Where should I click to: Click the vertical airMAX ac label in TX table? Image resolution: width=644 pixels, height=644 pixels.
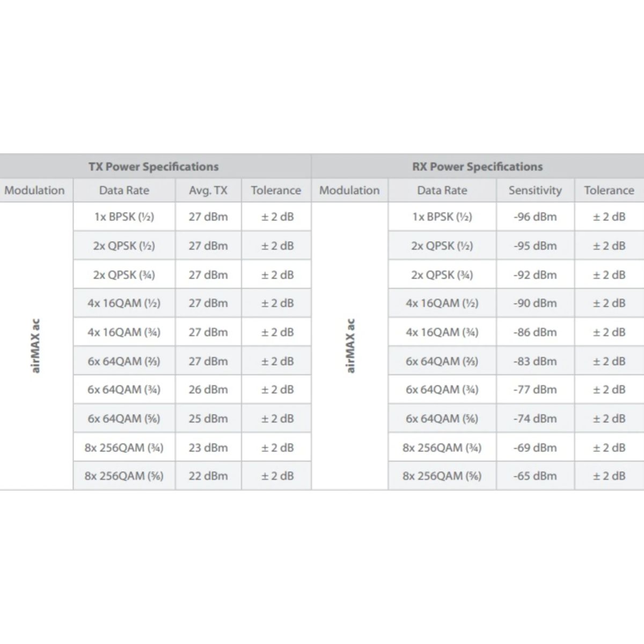[x=35, y=346]
